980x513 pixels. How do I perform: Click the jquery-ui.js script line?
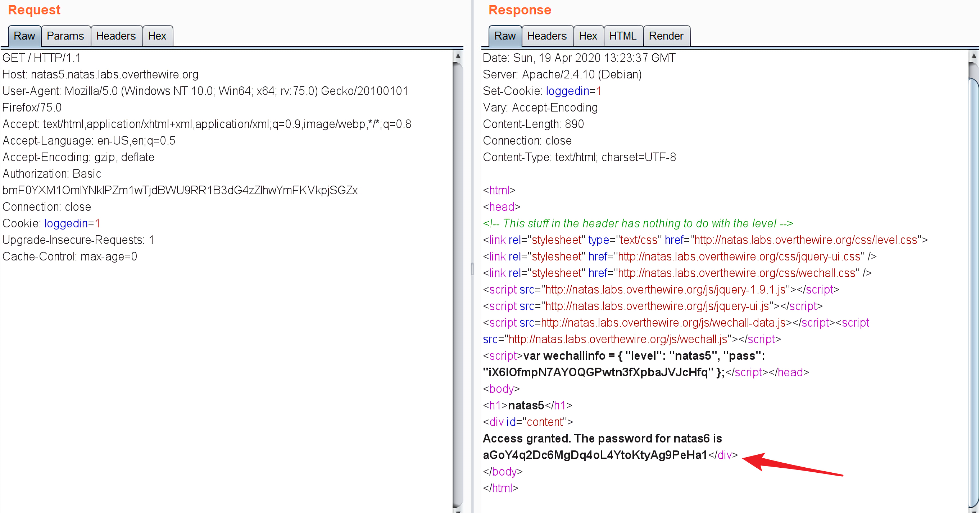653,306
